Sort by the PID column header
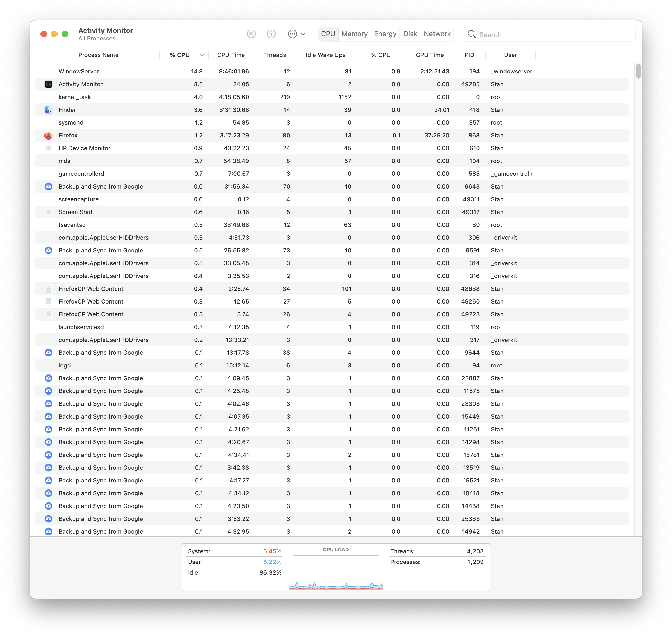This screenshot has height=638, width=672. tap(469, 55)
